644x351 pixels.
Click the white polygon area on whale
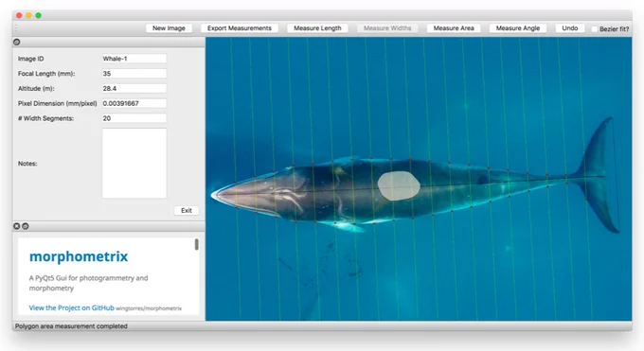399,186
